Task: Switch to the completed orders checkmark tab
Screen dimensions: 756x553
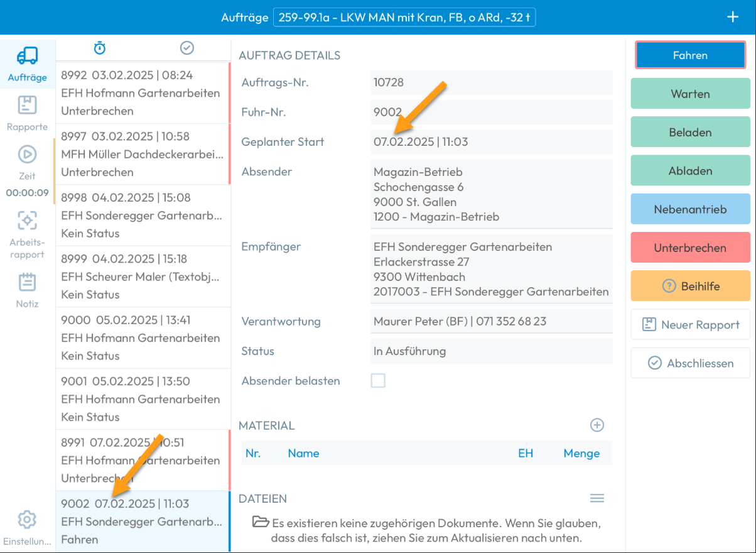Action: pyautogui.click(x=186, y=48)
